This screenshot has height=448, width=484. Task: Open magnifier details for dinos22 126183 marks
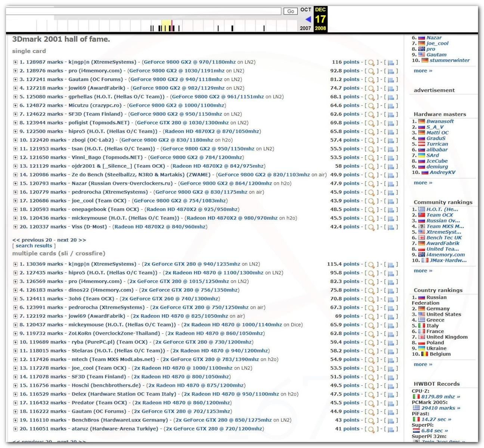point(371,290)
